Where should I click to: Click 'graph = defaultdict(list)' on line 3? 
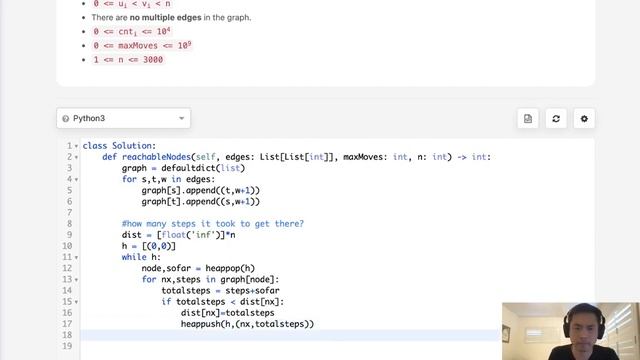[x=183, y=168]
